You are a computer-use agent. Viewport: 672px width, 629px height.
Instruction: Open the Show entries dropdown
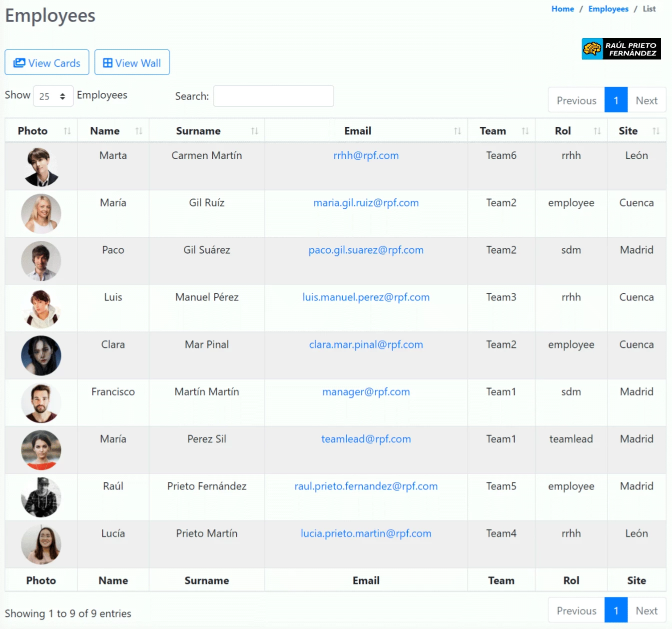(52, 95)
